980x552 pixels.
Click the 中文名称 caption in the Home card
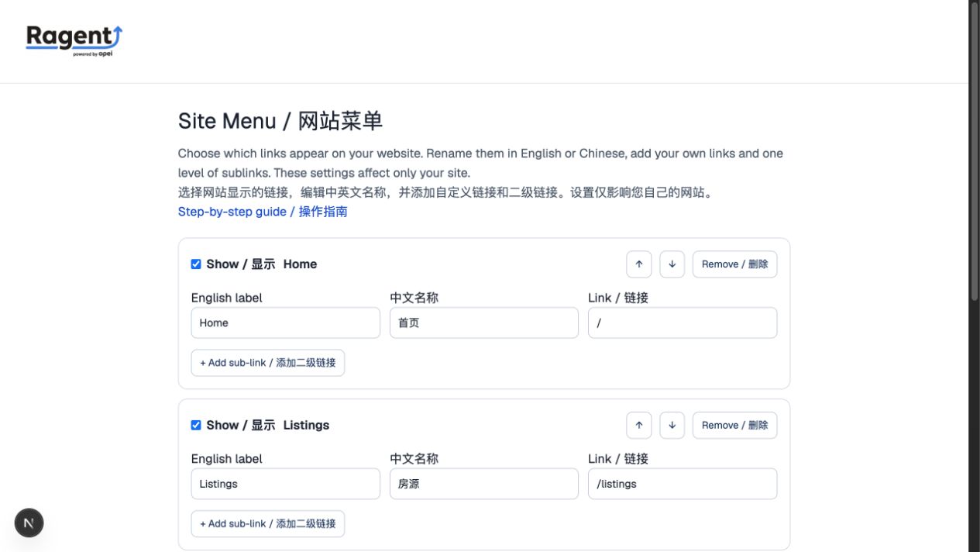click(414, 298)
